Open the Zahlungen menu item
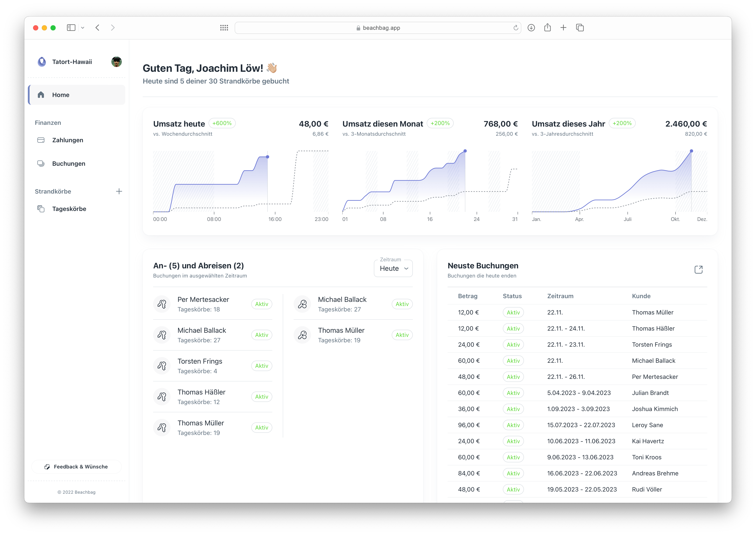756x535 pixels. coord(67,140)
